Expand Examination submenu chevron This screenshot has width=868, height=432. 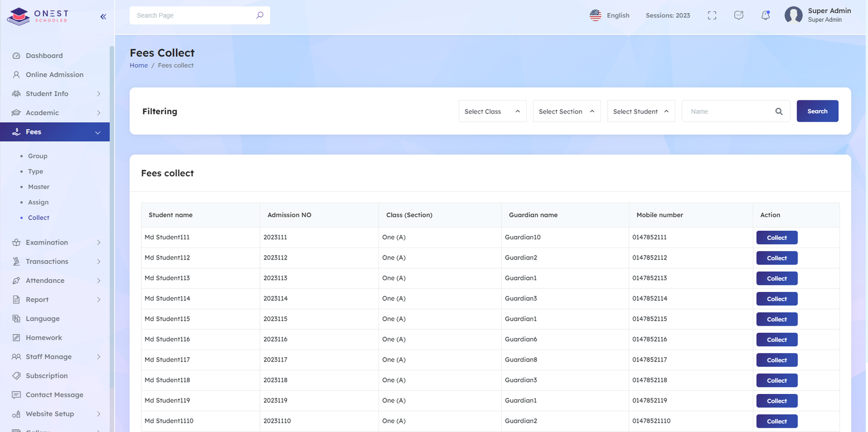click(x=99, y=243)
